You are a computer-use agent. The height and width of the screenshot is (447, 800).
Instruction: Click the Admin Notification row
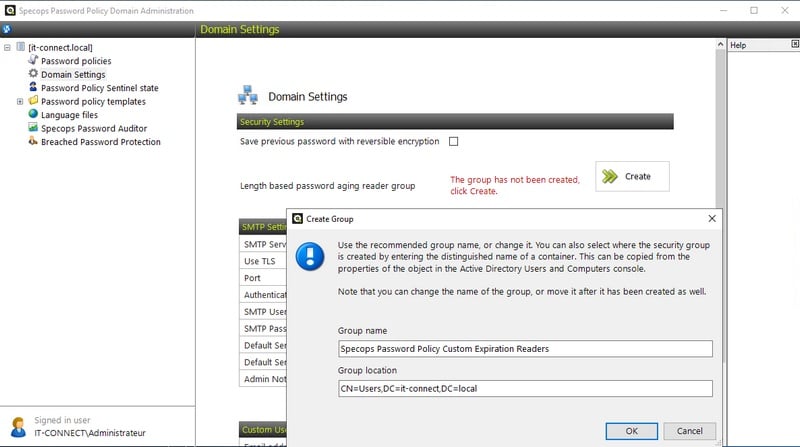pos(263,379)
